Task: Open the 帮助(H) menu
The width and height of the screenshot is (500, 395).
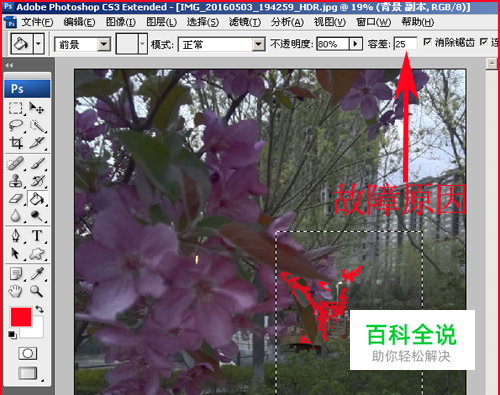Action: 417,22
